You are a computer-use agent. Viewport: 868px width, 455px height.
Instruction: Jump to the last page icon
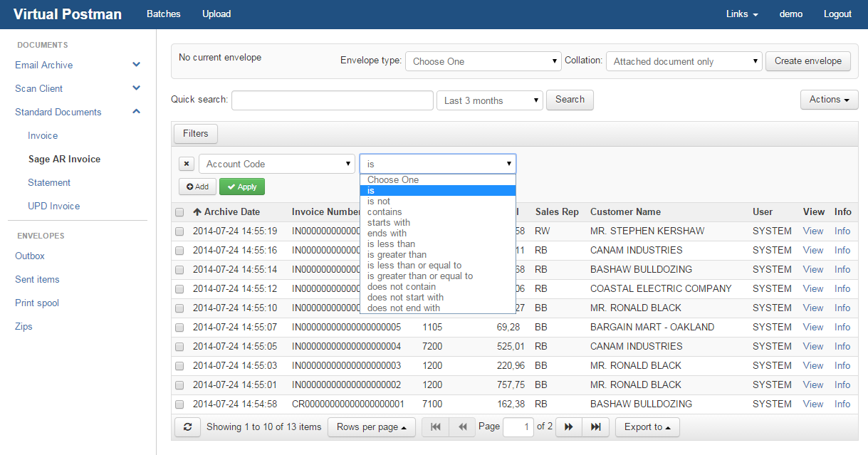pos(595,427)
